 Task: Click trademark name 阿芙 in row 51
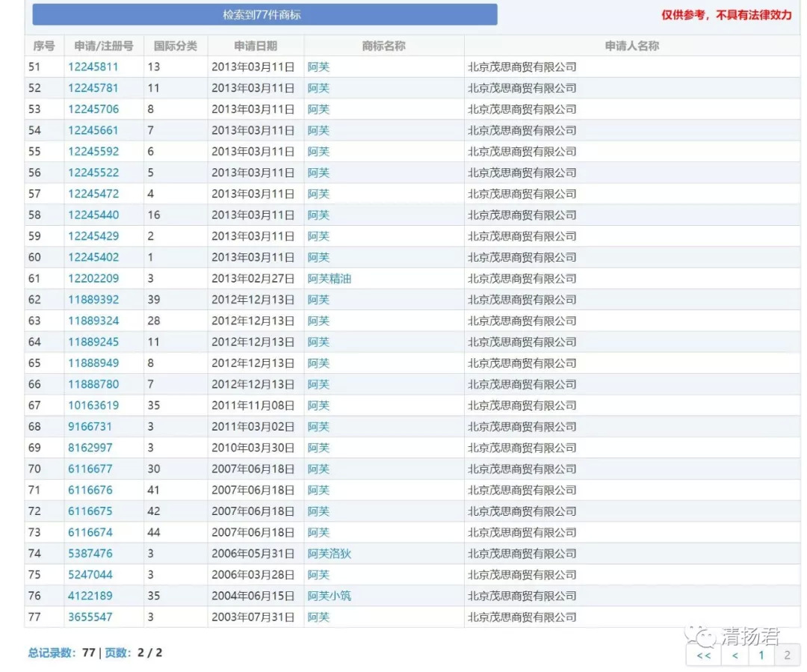coord(318,67)
